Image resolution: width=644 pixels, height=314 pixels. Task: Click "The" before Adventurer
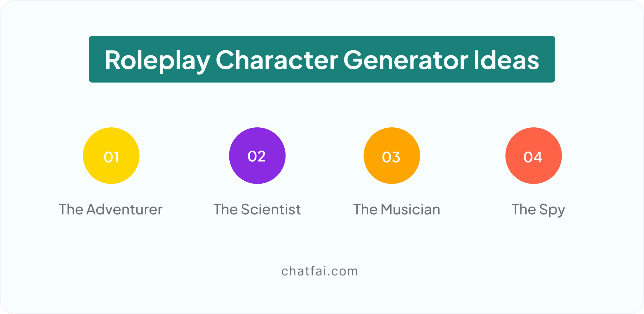(71, 209)
